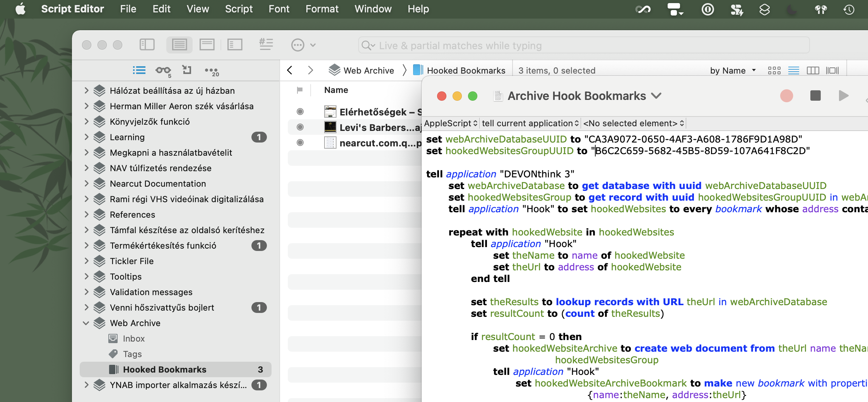The height and width of the screenshot is (402, 868).
Task: Open the Format menu
Action: (x=322, y=9)
